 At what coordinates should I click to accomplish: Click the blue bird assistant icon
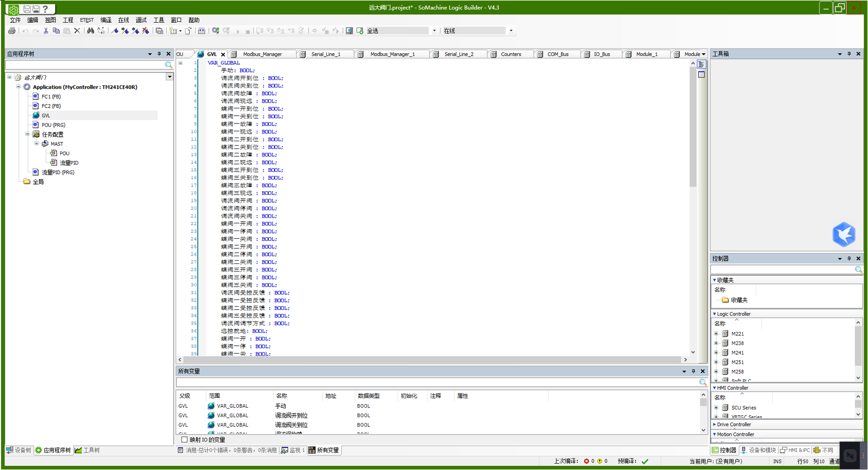[844, 234]
